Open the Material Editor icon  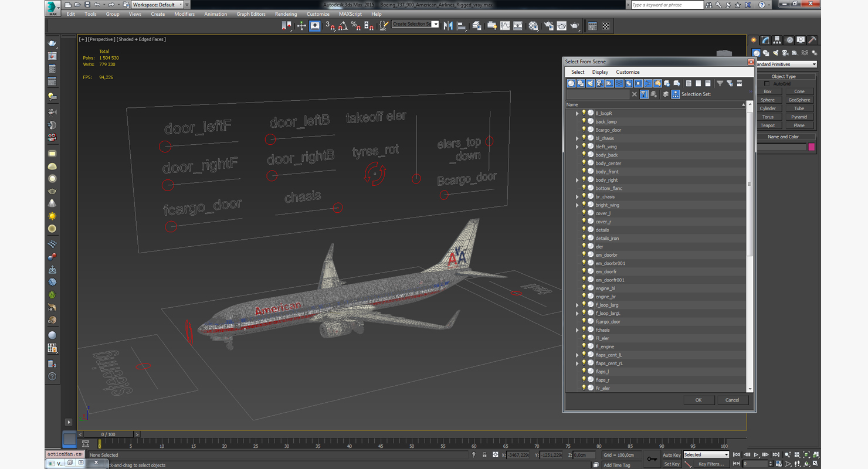533,26
